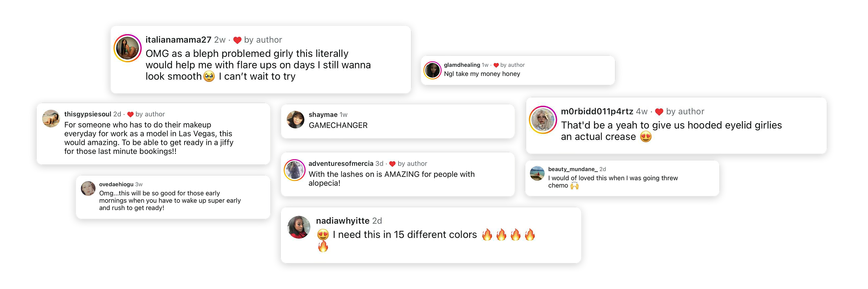Screen dimensions: 868x289
Task: Open m0rbidd011p4rtz's story ring avatar
Action: pyautogui.click(x=543, y=120)
